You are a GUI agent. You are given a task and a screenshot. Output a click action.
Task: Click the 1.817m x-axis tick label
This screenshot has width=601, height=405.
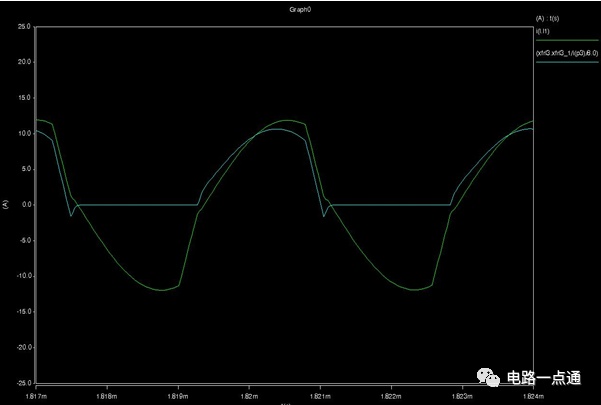point(36,397)
